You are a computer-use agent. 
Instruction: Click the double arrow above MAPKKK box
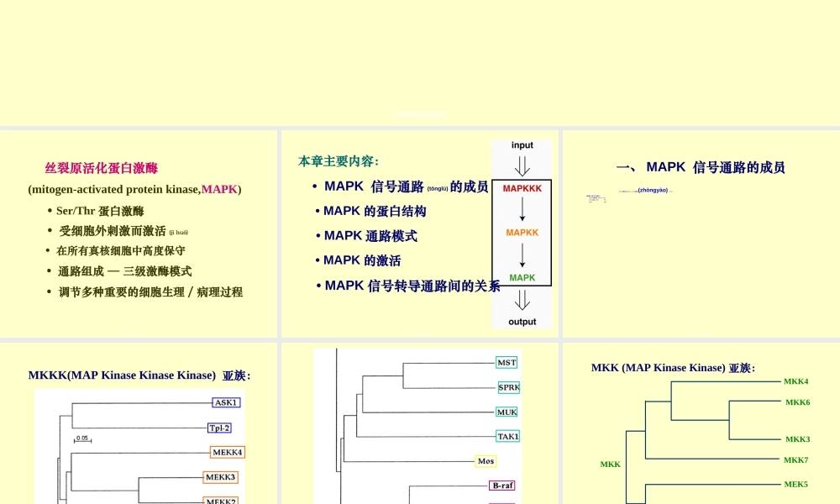[x=522, y=167]
